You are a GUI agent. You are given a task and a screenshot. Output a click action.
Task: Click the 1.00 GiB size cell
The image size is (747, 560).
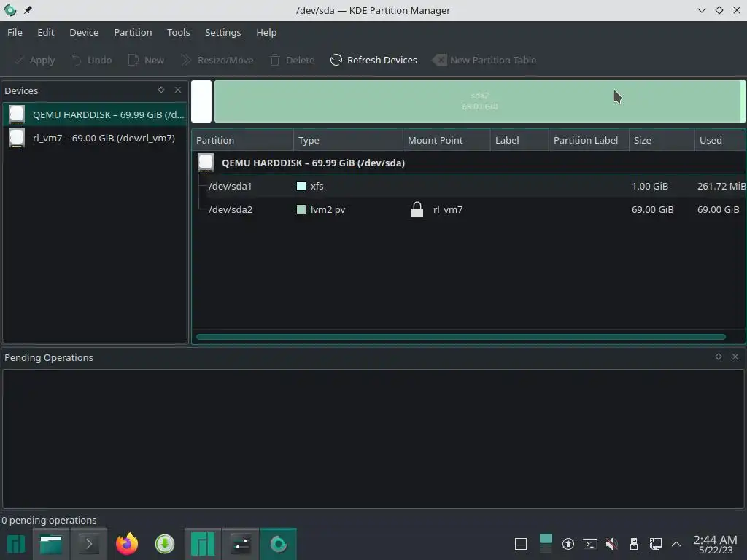(x=650, y=186)
